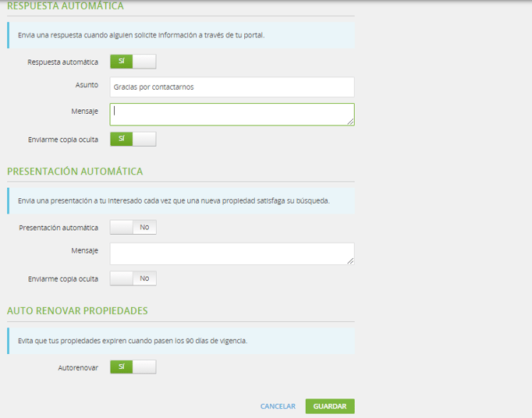Turn on Enviarme copia oculta for Presentación automática

point(133,278)
